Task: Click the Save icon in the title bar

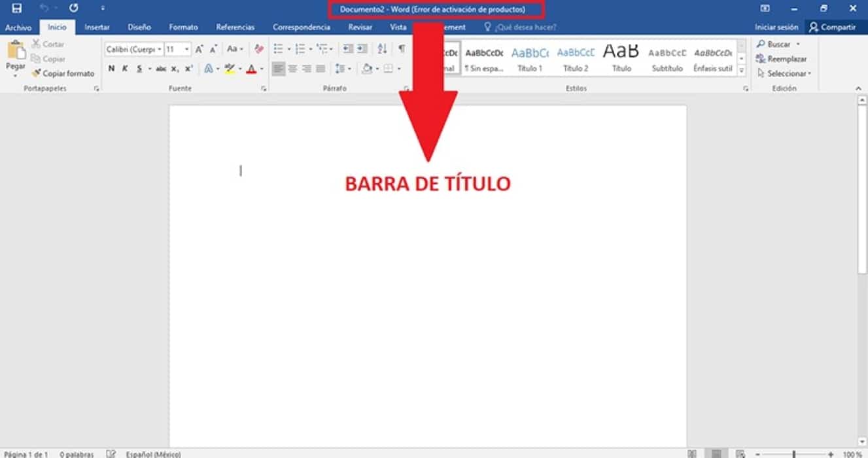Action: click(16, 9)
